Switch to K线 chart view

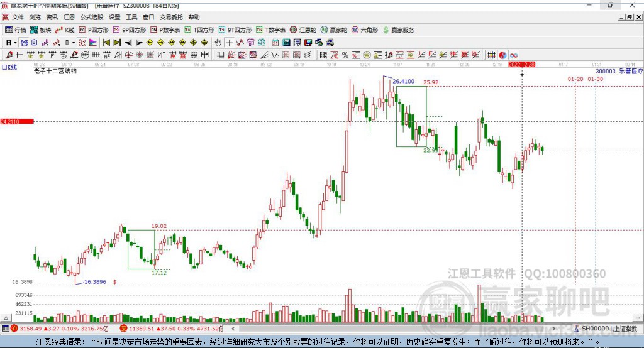65,30
